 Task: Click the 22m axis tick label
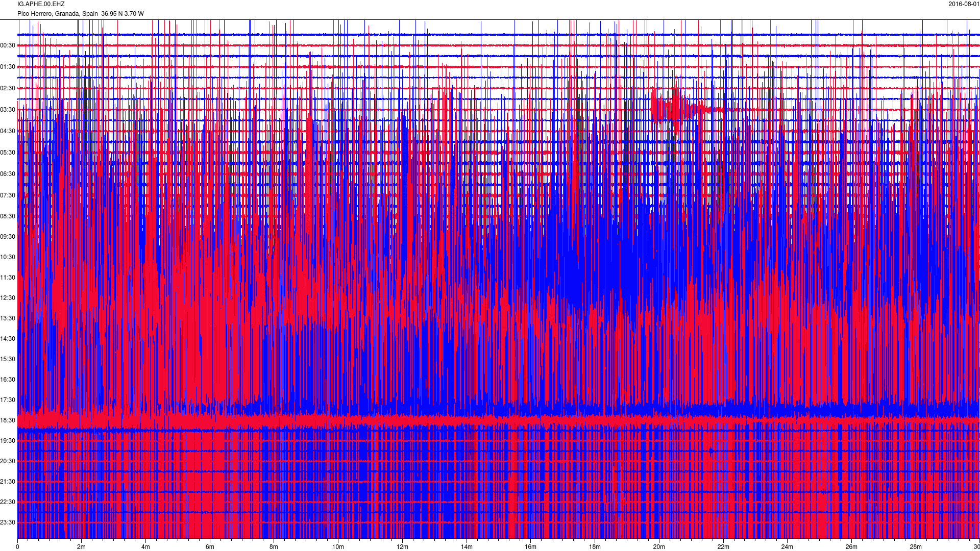pos(723,547)
